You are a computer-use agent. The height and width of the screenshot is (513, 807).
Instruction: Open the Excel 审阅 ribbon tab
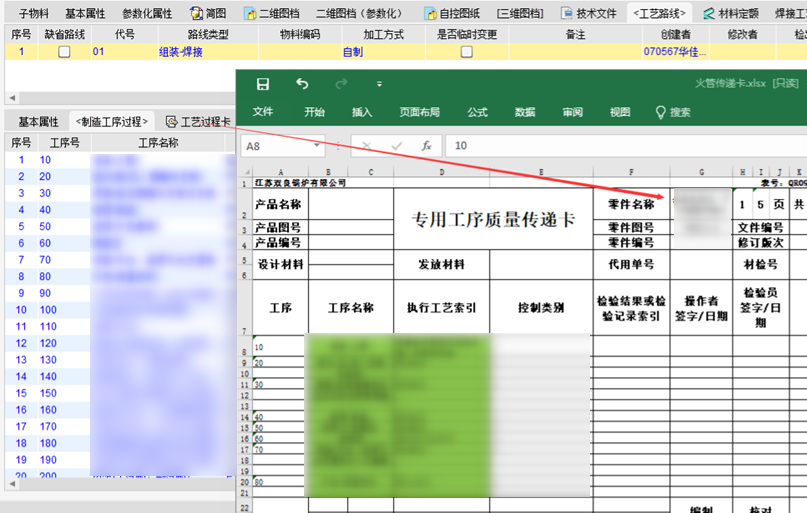[x=572, y=112]
